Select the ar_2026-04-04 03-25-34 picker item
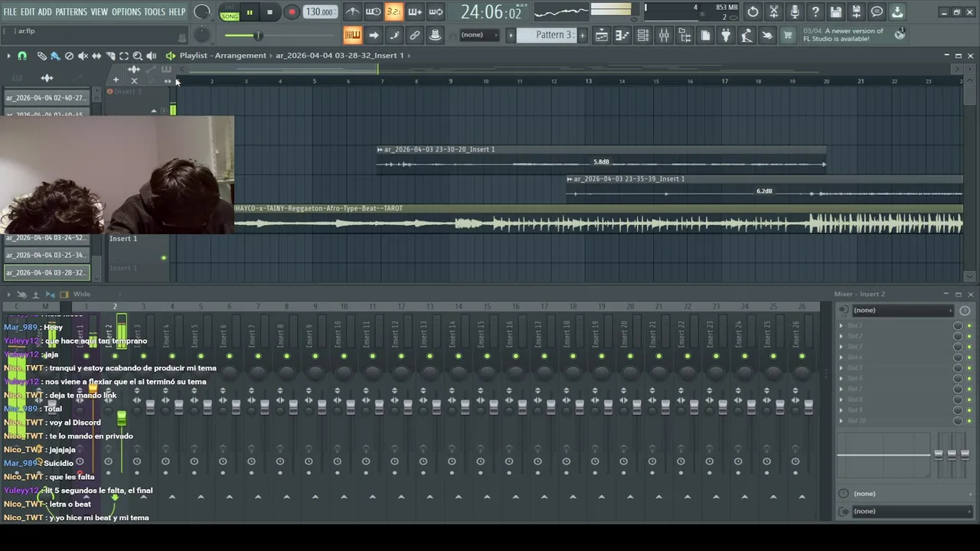The image size is (980, 551). [x=47, y=255]
